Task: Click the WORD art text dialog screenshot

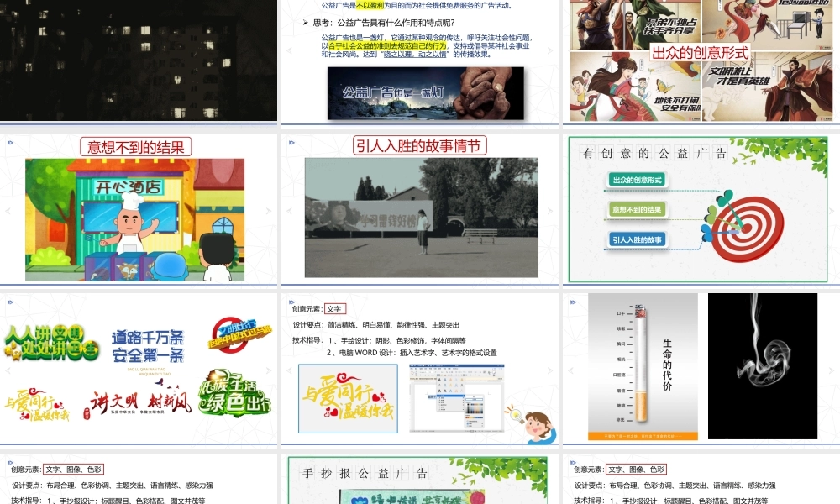Action: [456, 398]
